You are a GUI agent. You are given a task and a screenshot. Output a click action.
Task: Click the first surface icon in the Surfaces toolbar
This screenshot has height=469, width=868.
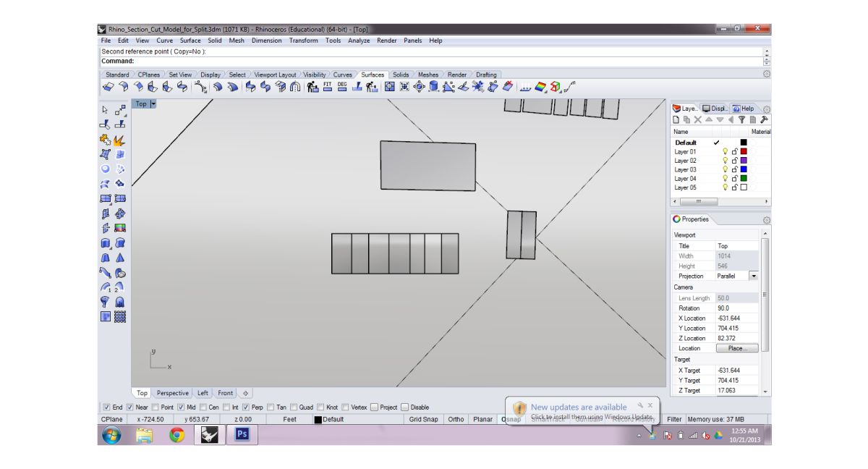[109, 86]
